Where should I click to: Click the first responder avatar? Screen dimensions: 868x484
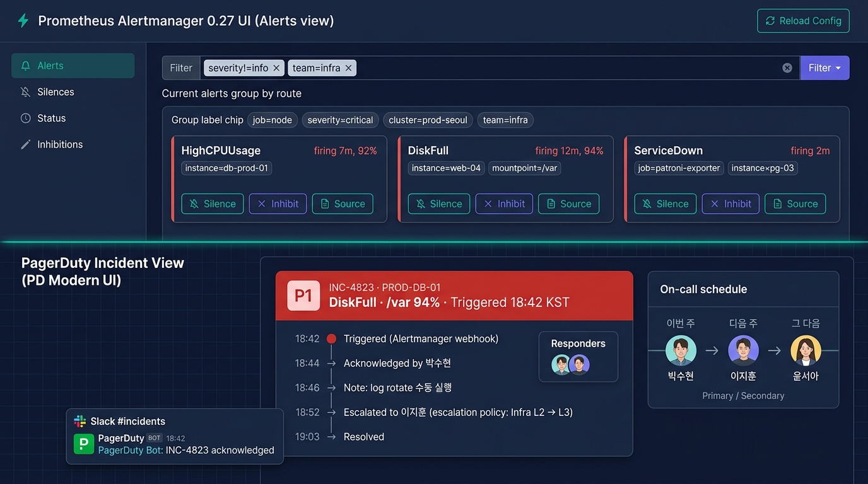pos(561,364)
